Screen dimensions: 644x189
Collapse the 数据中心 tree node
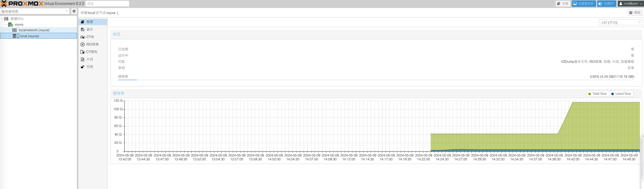click(x=2, y=19)
